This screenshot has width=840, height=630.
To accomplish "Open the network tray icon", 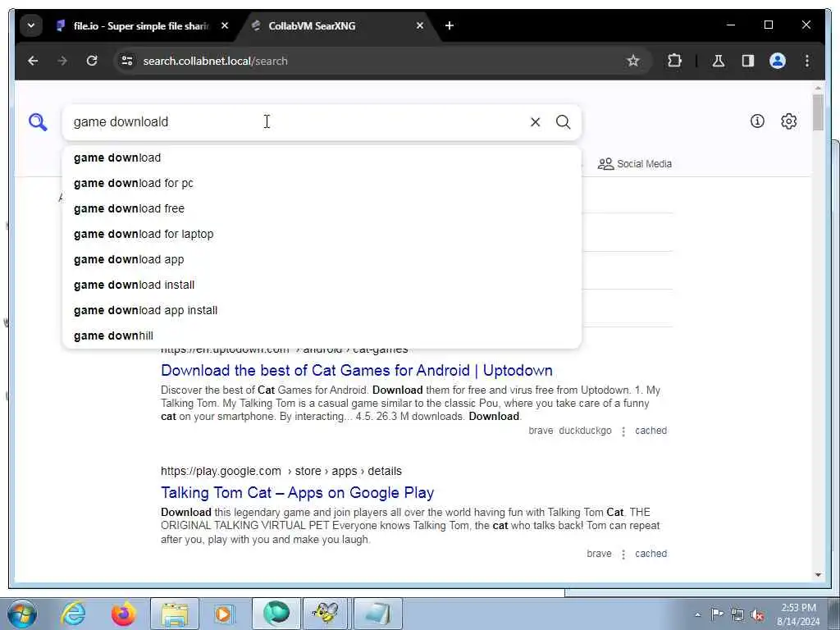I will (737, 615).
